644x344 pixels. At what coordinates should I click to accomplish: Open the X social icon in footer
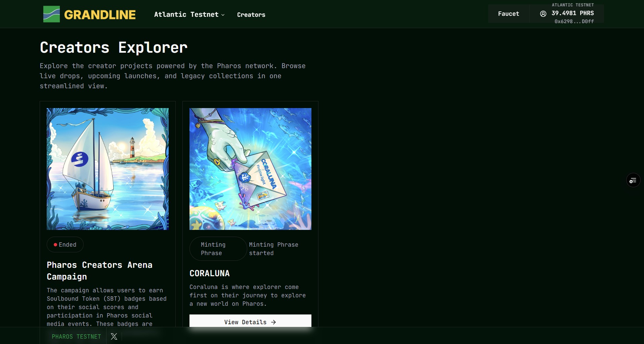(114, 336)
